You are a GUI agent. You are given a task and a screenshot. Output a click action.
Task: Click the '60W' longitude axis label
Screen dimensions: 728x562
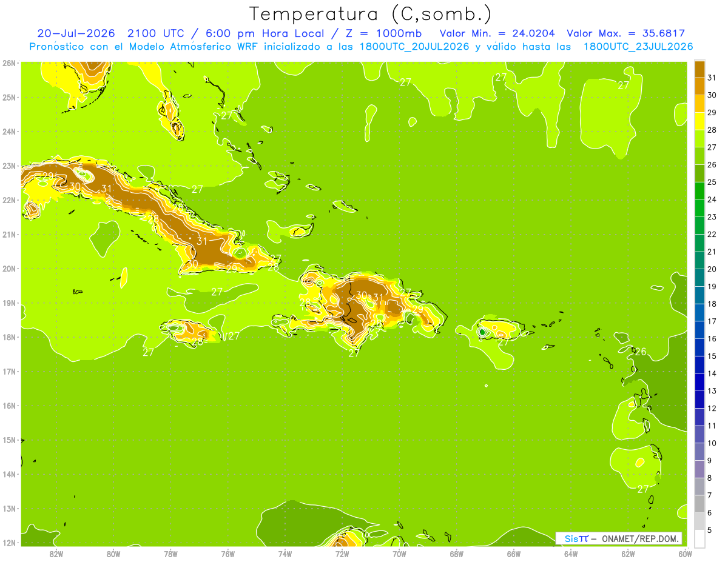tap(685, 553)
